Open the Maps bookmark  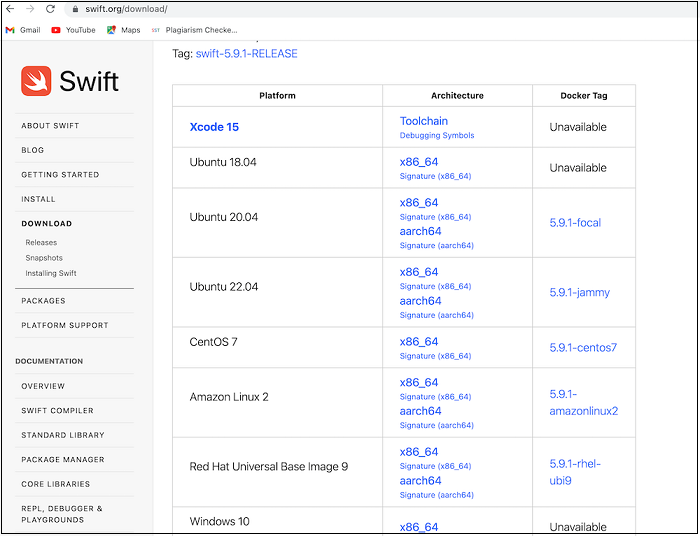click(123, 30)
